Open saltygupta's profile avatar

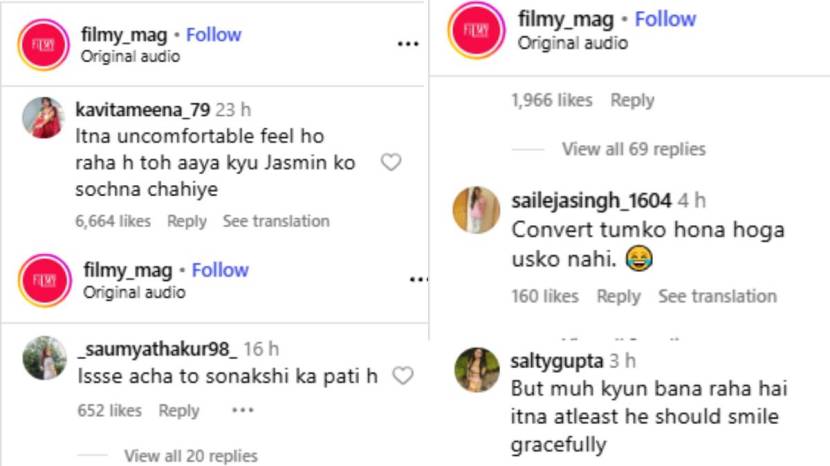pyautogui.click(x=477, y=369)
